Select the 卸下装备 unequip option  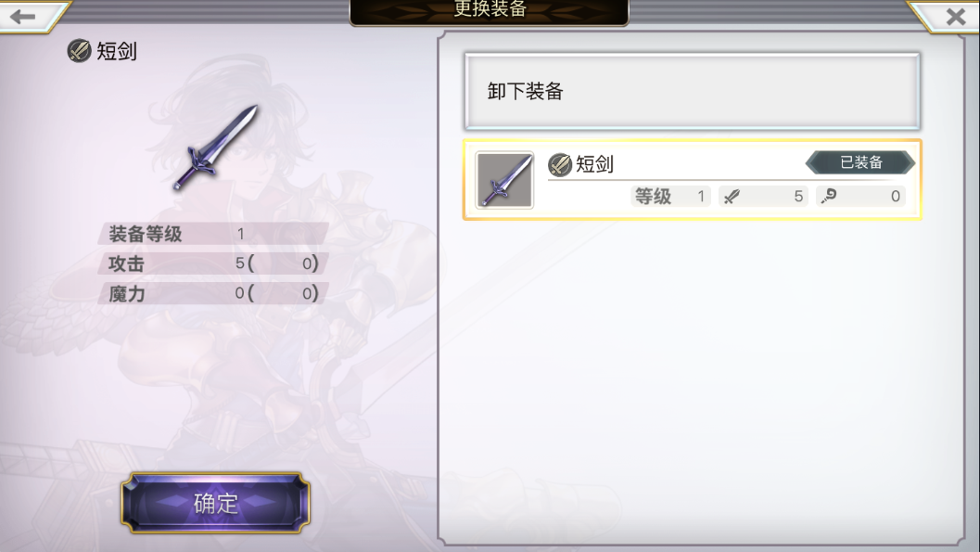click(x=692, y=91)
